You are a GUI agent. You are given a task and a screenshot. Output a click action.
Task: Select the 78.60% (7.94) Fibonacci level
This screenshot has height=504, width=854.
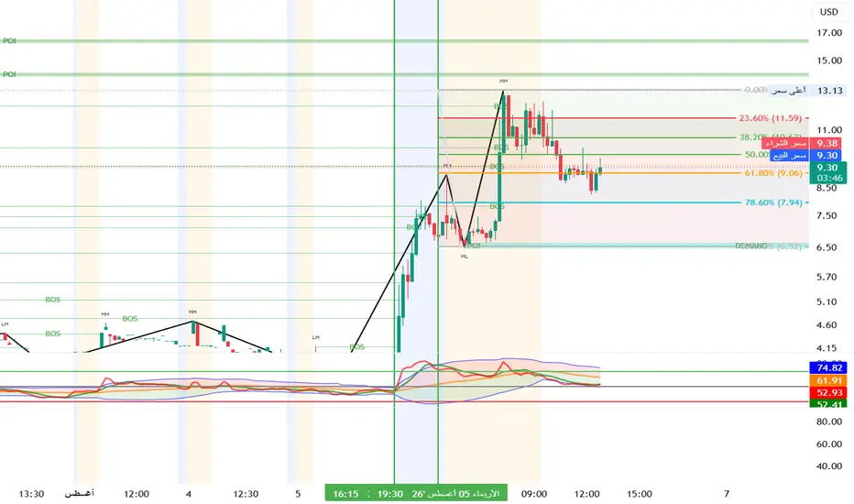click(x=773, y=203)
